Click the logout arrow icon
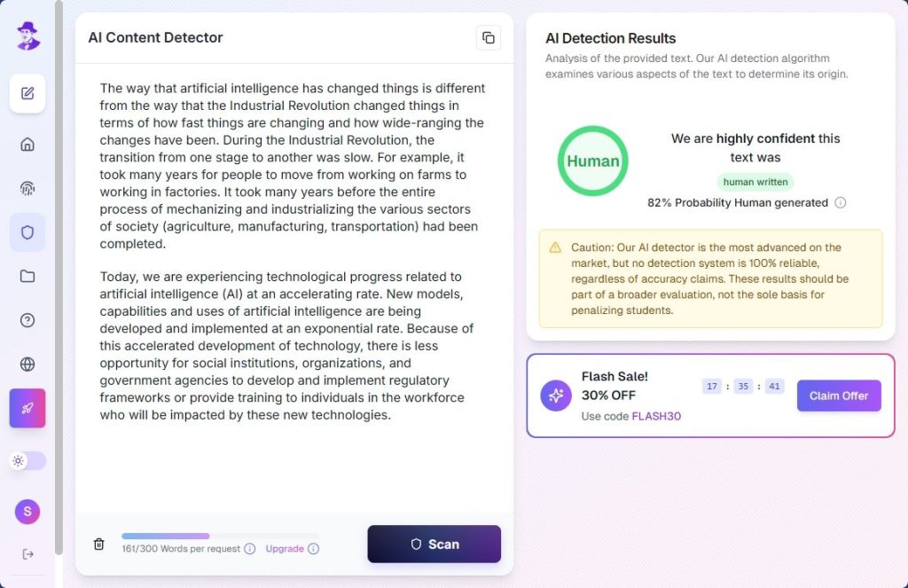 (x=27, y=554)
